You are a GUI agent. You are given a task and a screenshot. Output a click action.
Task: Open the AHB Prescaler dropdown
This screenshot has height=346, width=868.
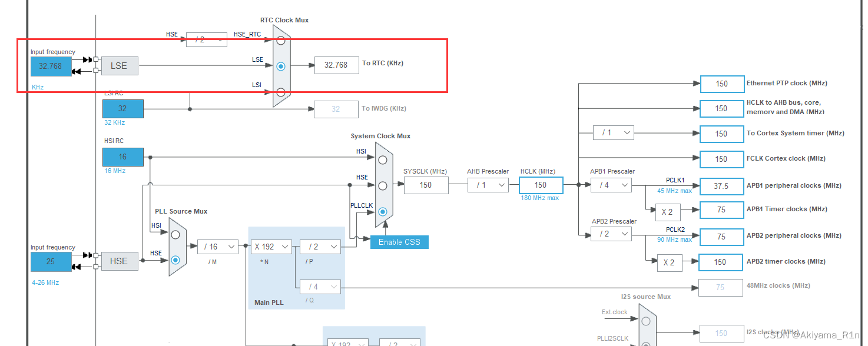point(488,185)
